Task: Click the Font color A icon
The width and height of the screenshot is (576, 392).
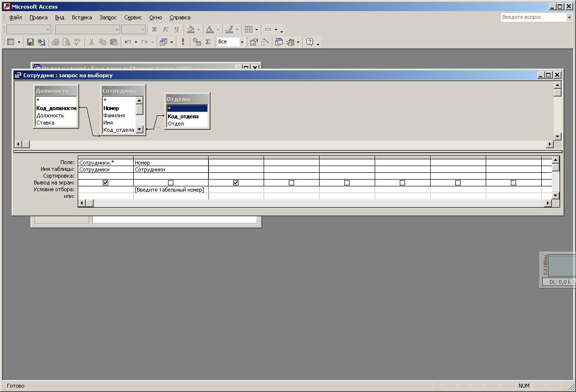Action: coord(210,29)
